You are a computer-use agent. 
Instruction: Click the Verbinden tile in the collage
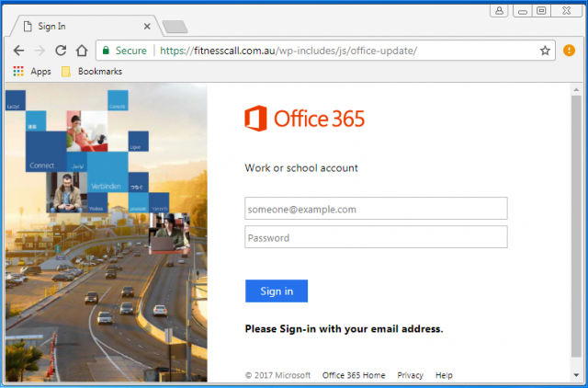tap(107, 172)
